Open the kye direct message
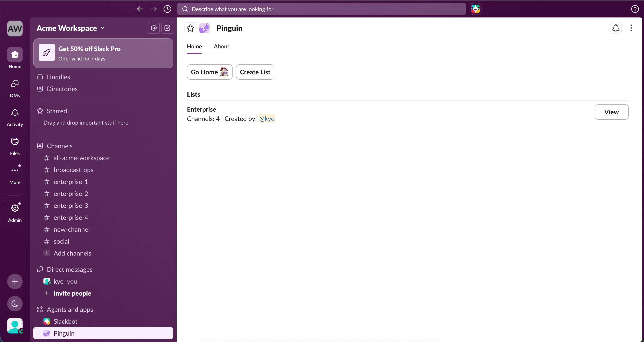The image size is (644, 342). tap(103, 282)
